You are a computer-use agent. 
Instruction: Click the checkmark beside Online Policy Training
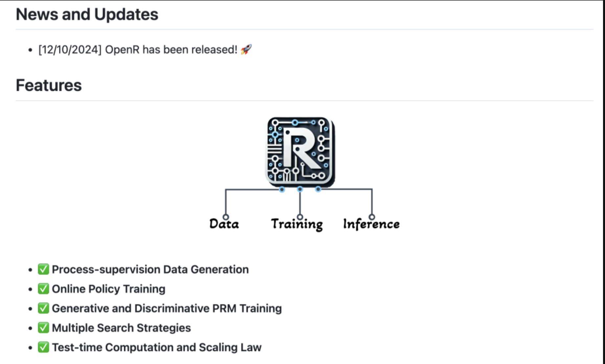(43, 289)
